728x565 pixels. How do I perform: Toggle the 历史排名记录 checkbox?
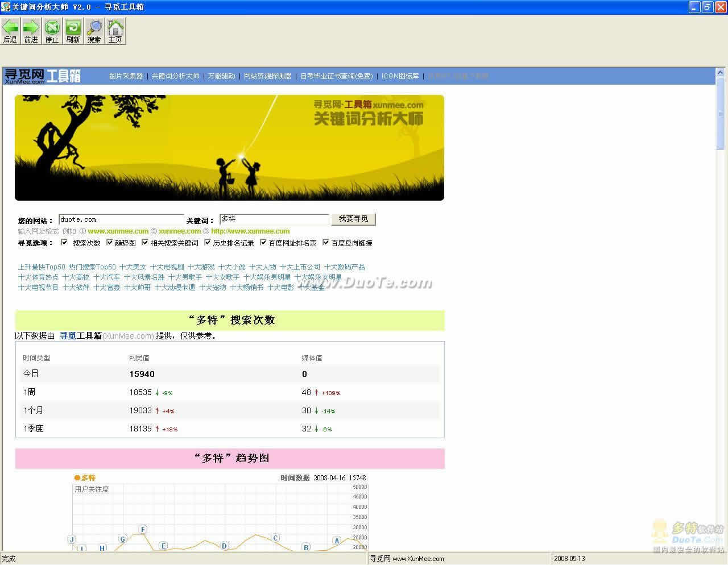click(208, 242)
